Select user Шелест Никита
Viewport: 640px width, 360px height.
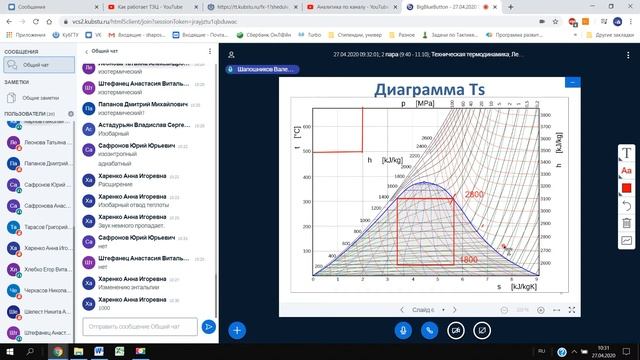(x=39, y=312)
